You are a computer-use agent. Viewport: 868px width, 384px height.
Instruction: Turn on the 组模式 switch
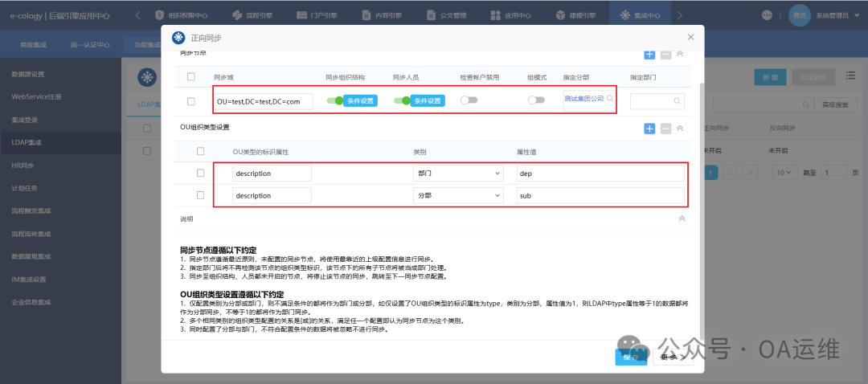click(x=535, y=100)
